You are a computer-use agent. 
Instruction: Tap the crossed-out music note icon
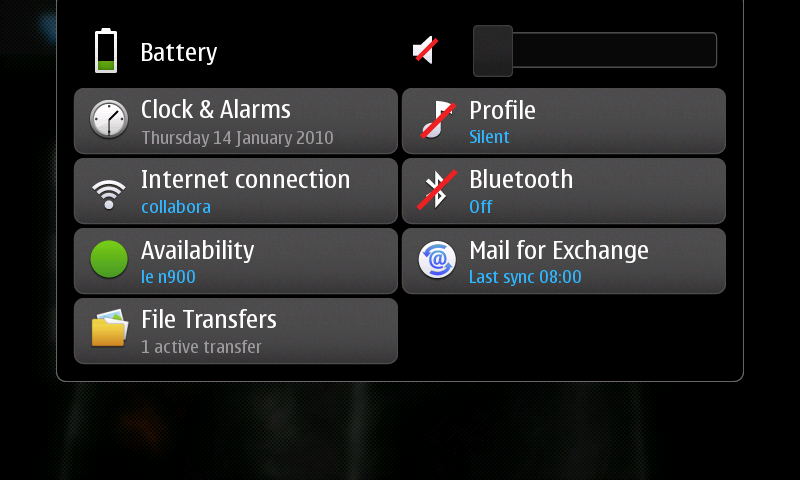tap(438, 120)
